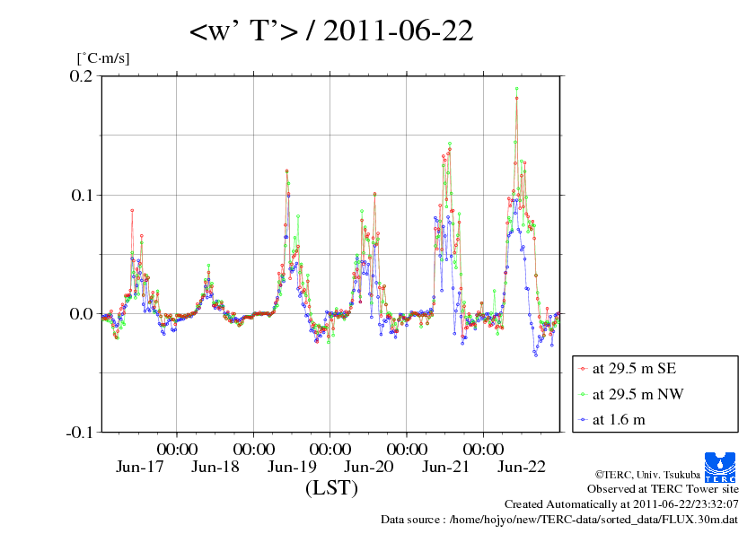The image size is (756, 534).
Task: Click the (LST) axis label
Action: point(331,487)
